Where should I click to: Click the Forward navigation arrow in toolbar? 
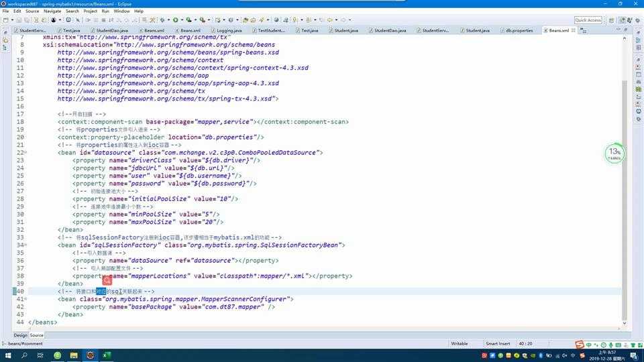point(343,19)
